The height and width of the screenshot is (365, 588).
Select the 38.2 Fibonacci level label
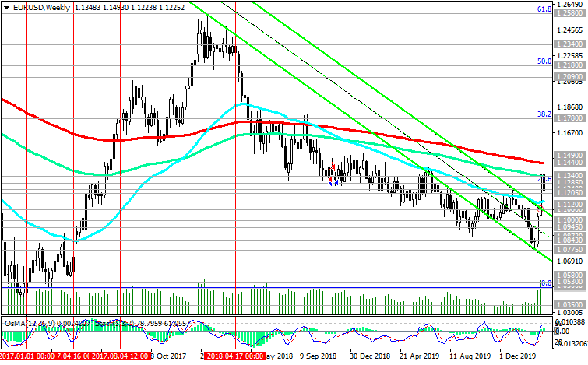point(545,114)
